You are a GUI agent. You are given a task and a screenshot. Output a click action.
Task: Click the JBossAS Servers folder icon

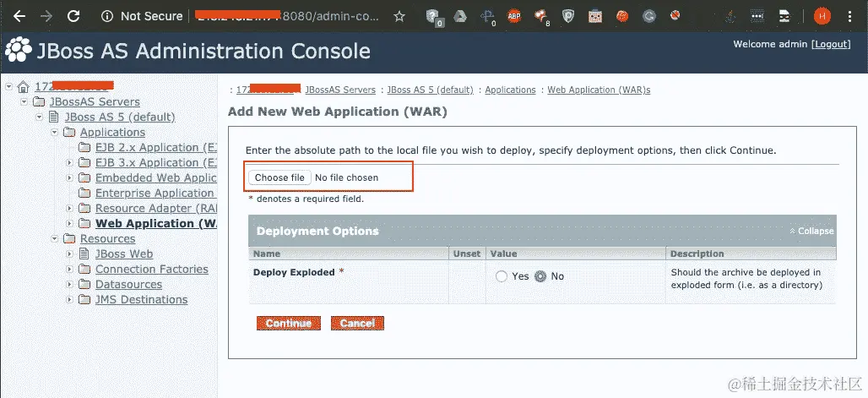coord(39,102)
